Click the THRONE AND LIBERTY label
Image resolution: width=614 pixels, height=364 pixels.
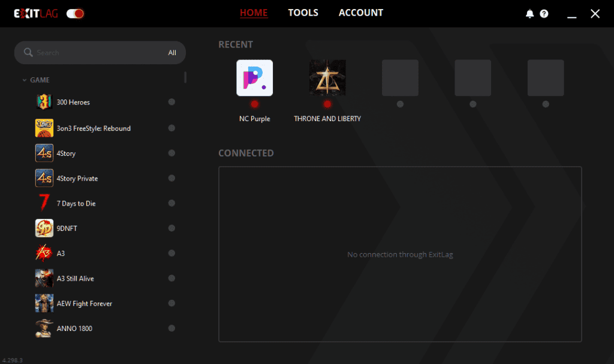(x=327, y=119)
